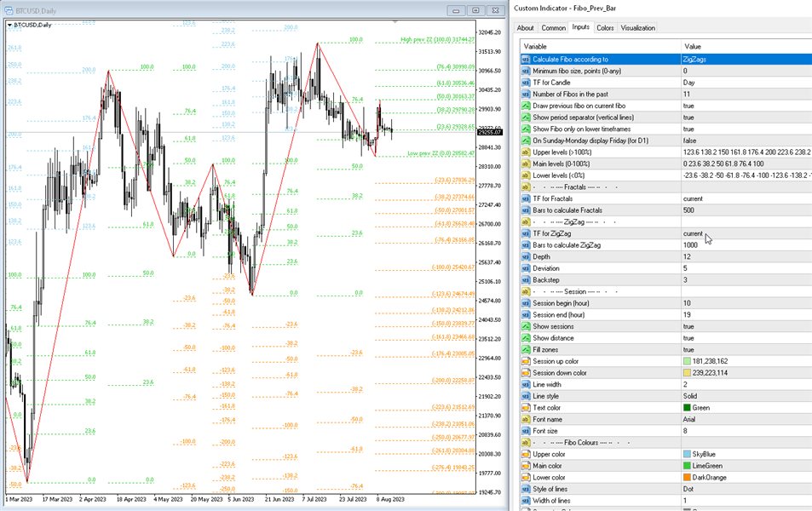Click the integer icon for 'Deviation'

527,268
